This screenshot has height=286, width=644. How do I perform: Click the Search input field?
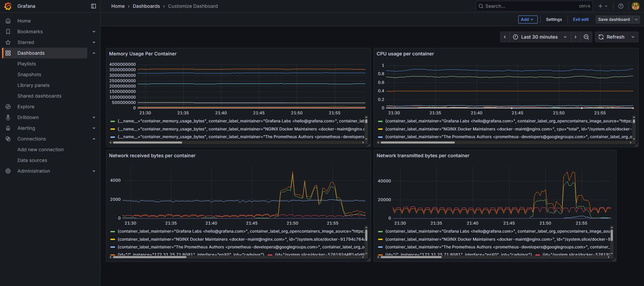click(534, 6)
